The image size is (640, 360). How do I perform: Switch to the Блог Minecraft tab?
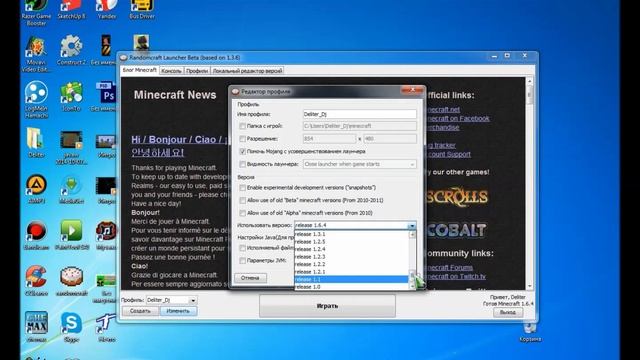point(140,70)
